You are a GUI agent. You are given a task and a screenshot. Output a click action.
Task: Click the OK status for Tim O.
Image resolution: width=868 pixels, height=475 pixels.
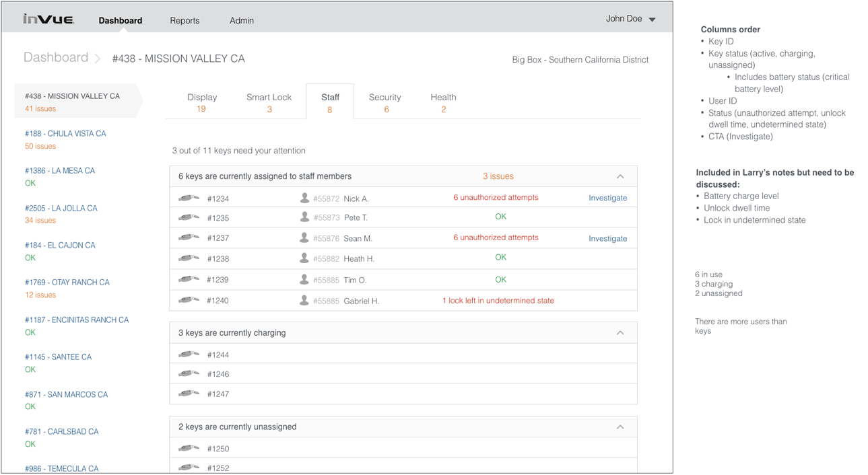[x=500, y=279]
